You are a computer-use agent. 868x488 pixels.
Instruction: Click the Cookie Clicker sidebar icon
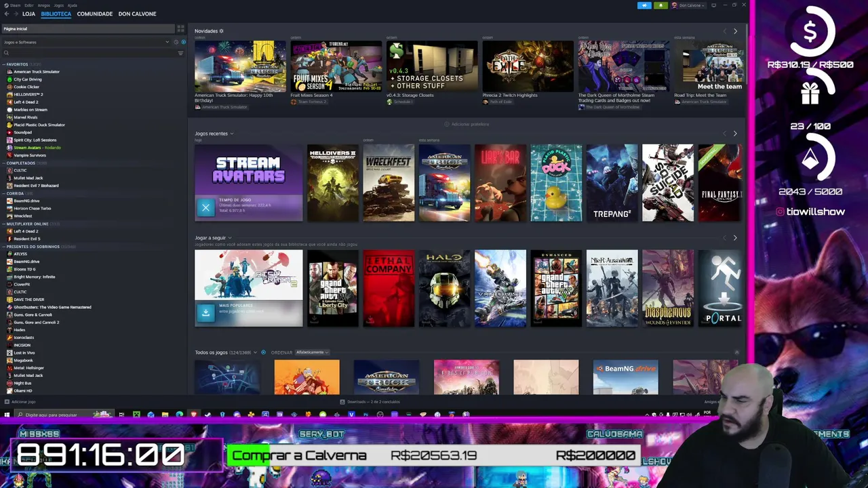9,87
